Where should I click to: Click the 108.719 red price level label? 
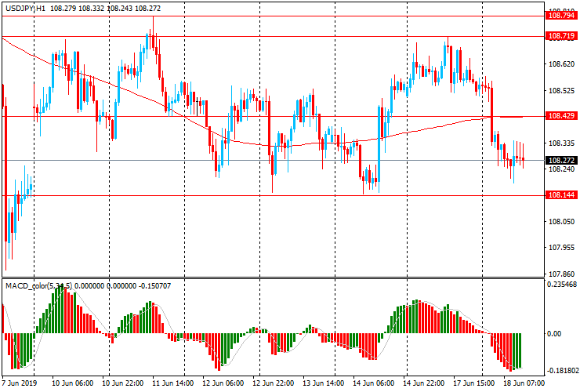pyautogui.click(x=561, y=36)
